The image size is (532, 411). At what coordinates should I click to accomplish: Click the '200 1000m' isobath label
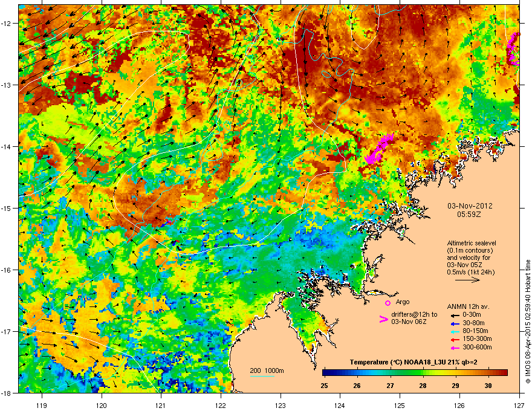coord(267,371)
